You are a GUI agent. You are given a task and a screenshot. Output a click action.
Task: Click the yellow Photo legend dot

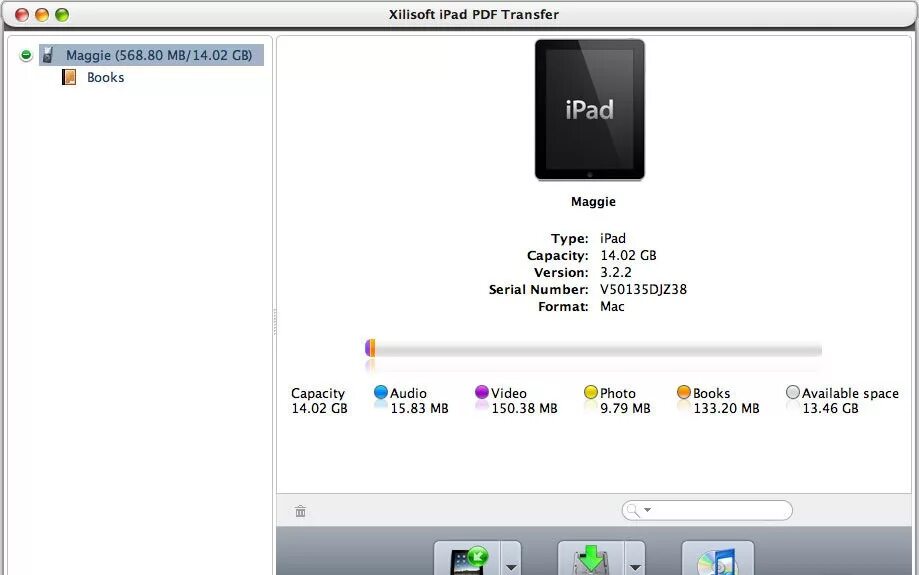[591, 392]
